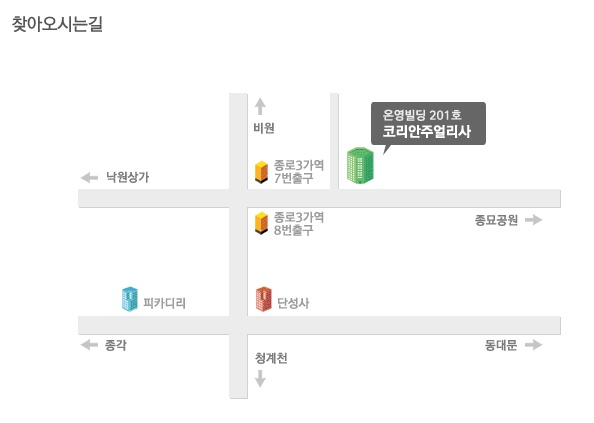Image resolution: width=594 pixels, height=423 pixels.
Task: Click the right arrow beside 동대문
Action: pyautogui.click(x=534, y=345)
